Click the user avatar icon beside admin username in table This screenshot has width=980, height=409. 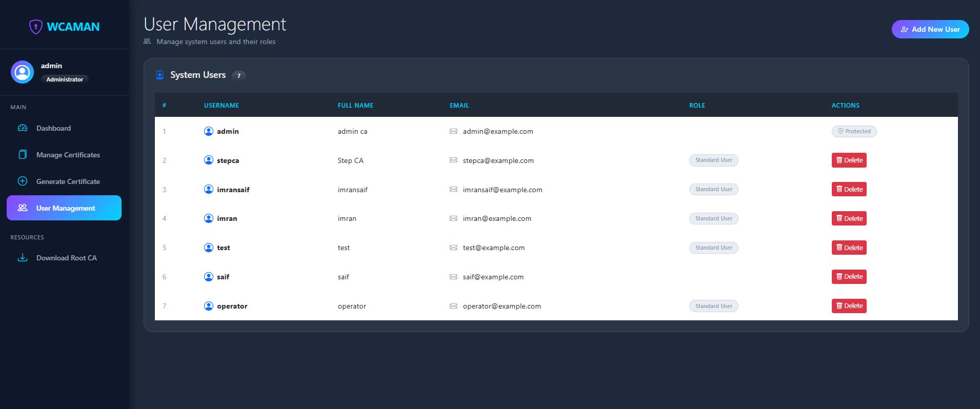(x=209, y=131)
